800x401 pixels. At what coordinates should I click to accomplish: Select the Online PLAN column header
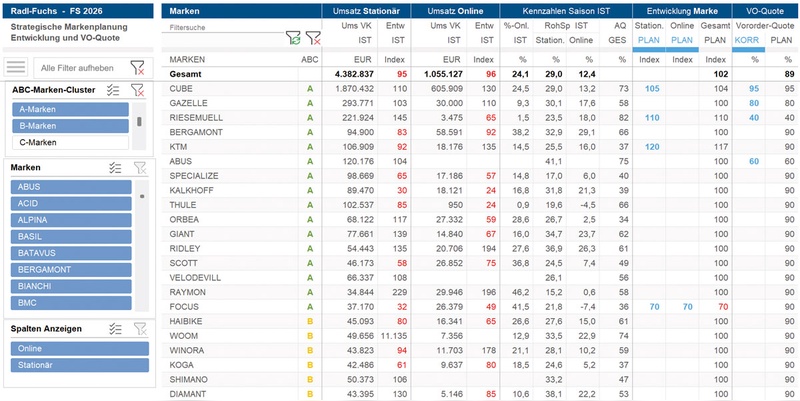click(x=682, y=40)
